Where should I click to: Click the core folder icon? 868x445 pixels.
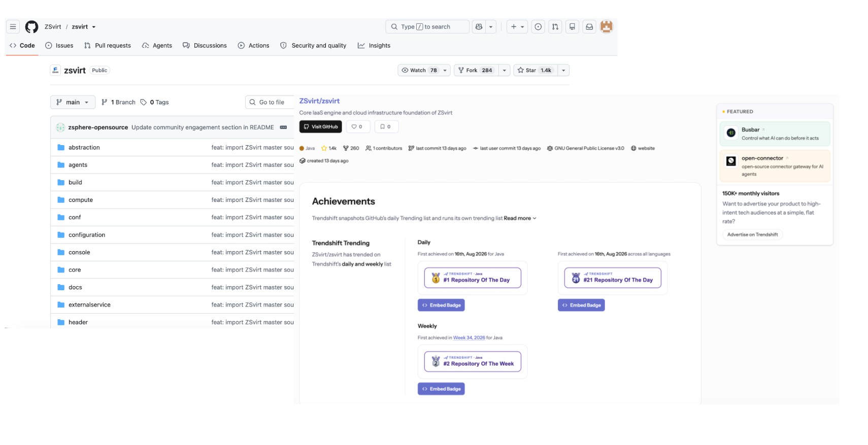[x=61, y=270]
